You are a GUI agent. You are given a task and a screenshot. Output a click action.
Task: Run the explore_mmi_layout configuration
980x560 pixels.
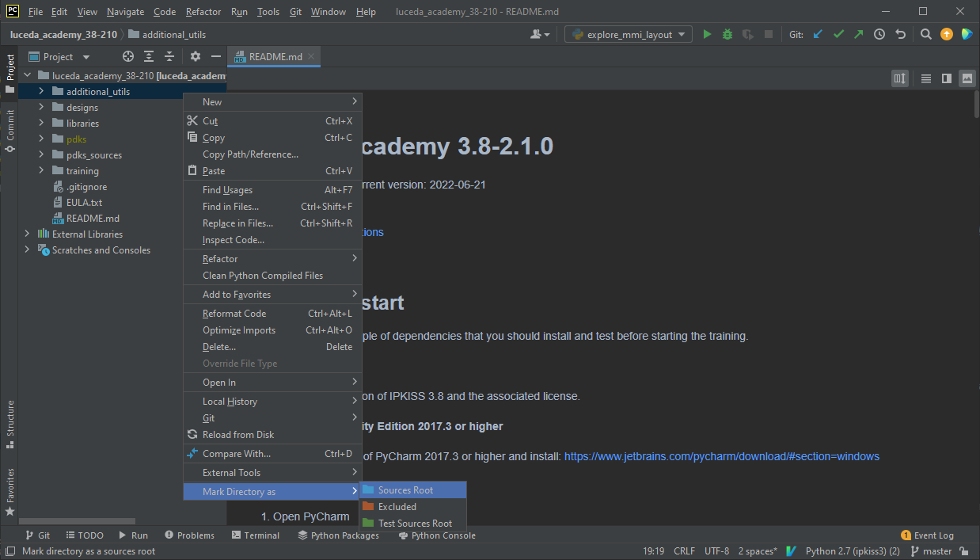(707, 34)
